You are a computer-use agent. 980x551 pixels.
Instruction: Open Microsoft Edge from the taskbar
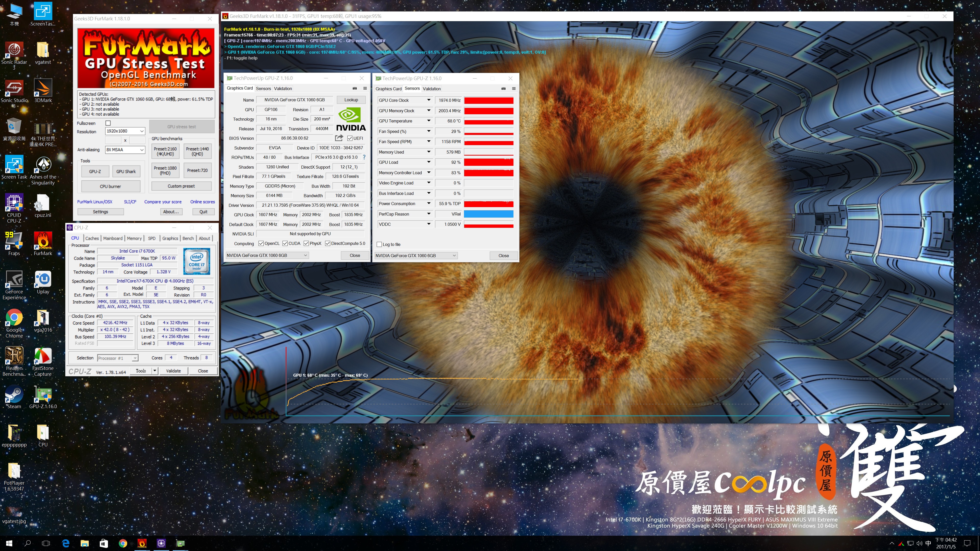coord(65,543)
